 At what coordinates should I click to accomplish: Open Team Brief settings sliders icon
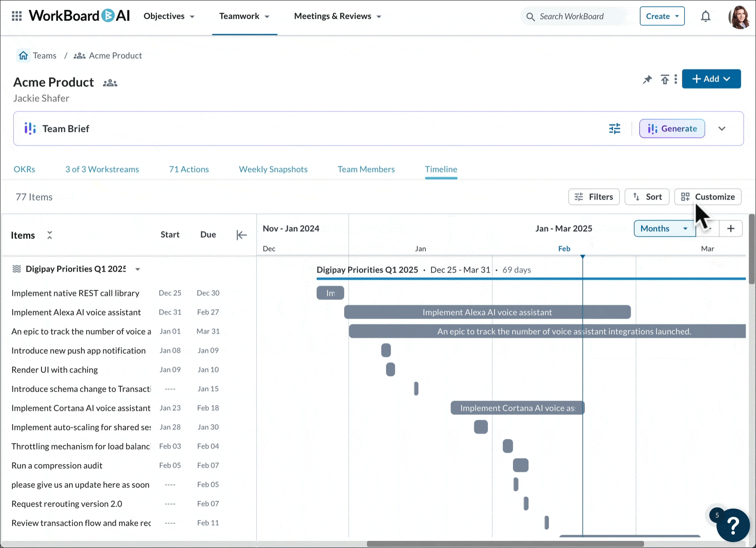click(615, 129)
